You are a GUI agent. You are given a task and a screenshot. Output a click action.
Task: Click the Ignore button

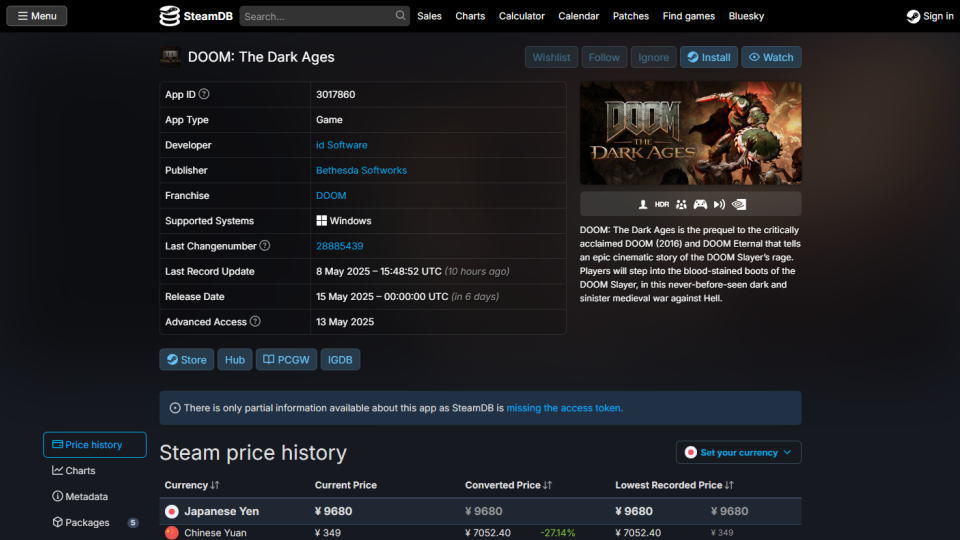(x=653, y=57)
